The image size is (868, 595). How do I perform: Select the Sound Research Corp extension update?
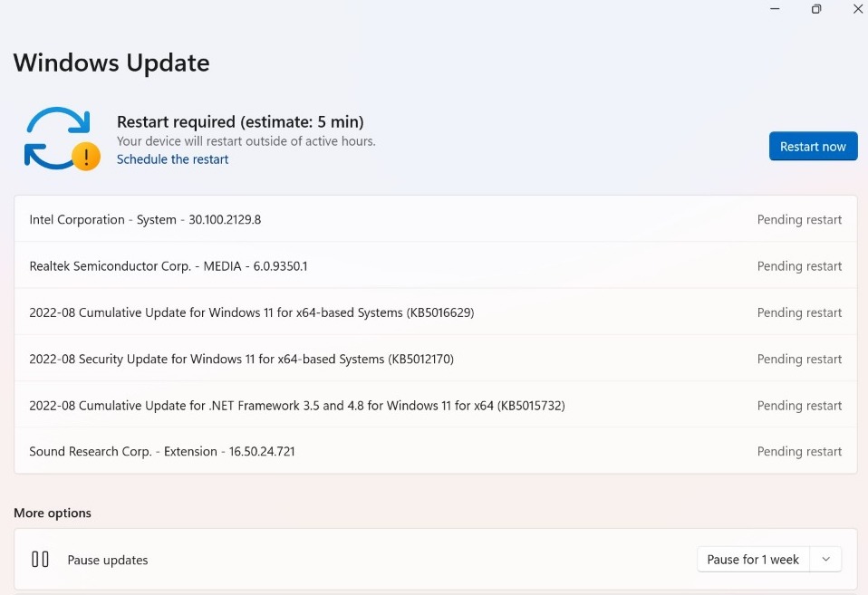tap(161, 451)
